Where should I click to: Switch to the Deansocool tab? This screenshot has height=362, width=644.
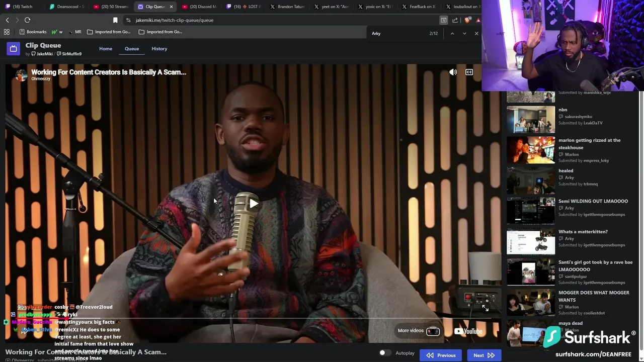68,7
